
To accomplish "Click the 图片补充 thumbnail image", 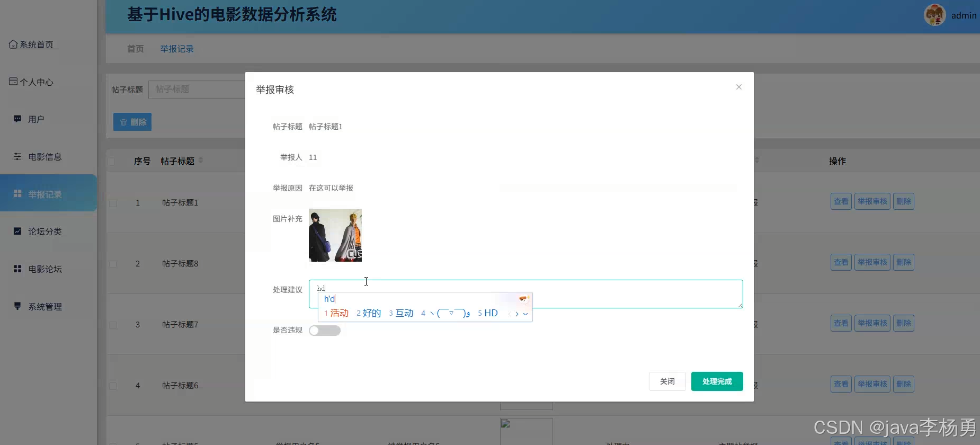I will (x=335, y=235).
